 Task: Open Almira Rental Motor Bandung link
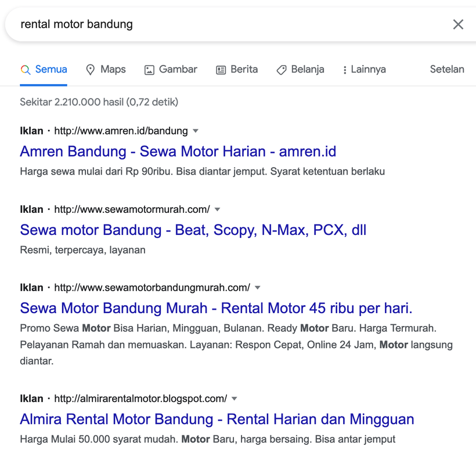217,419
